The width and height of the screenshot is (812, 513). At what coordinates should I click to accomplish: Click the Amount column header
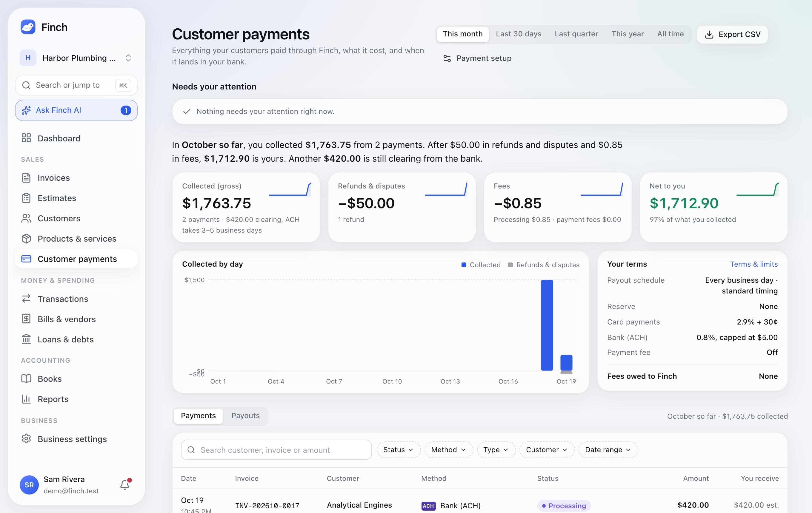pyautogui.click(x=696, y=478)
